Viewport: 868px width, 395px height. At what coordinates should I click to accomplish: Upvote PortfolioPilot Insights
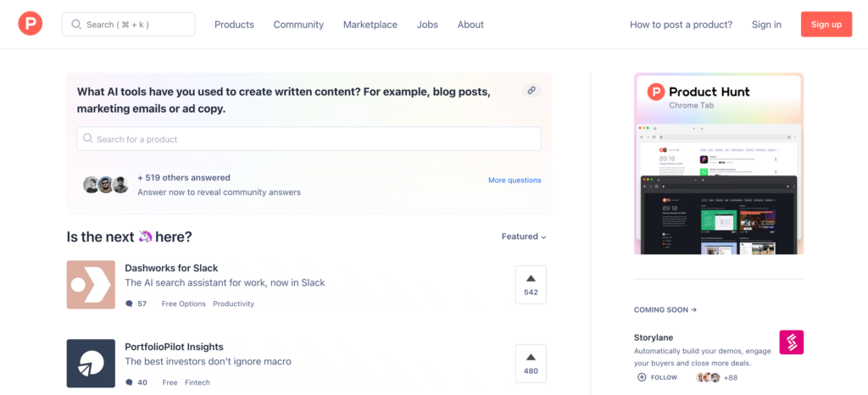tap(531, 364)
